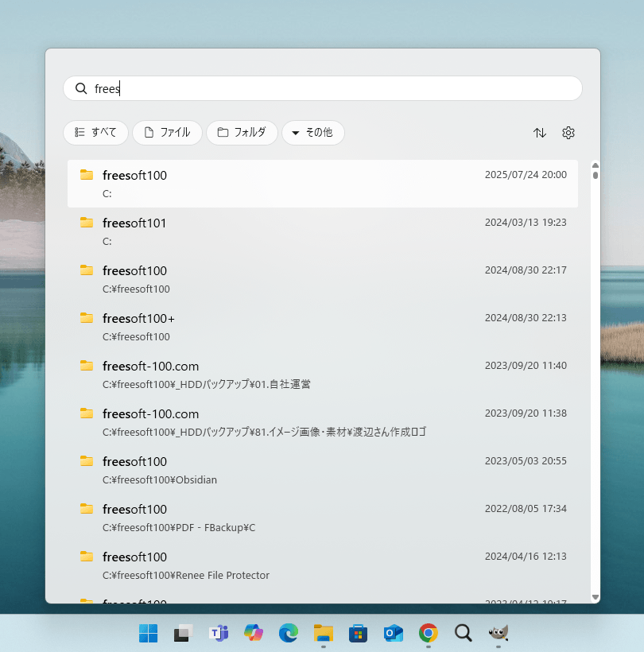Expand the その他 dropdown

313,133
